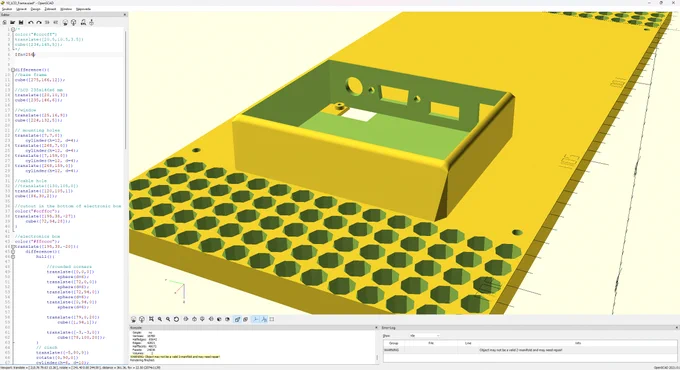Click the "//rounded corners" comment in the code
The width and height of the screenshot is (680, 370).
[69, 267]
